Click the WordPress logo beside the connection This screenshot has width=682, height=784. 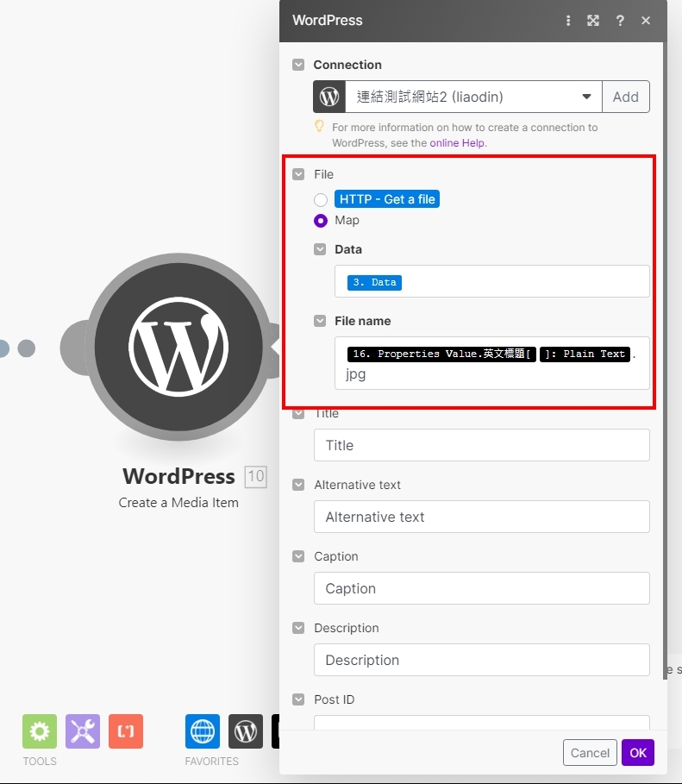coord(329,97)
